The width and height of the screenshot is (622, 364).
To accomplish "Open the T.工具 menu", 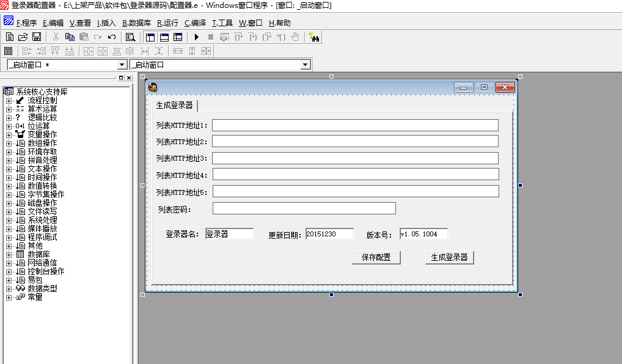I will pos(222,23).
